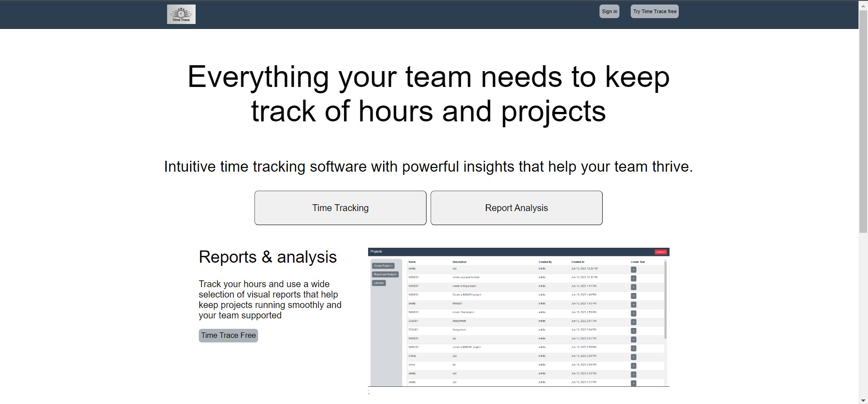Screen dimensions: 868x404
Task: Click the Try Time Trace free button
Action: click(655, 11)
